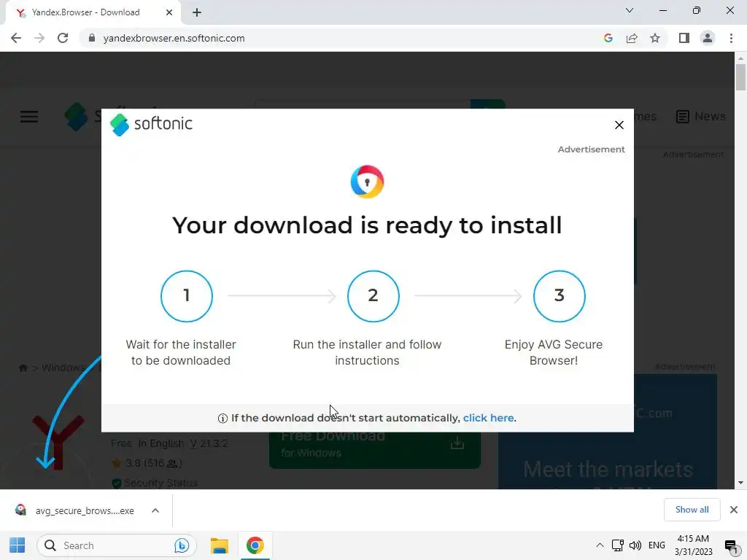Screen dimensions: 747x560
Task: Click the 'click here' download link
Action: coord(488,418)
